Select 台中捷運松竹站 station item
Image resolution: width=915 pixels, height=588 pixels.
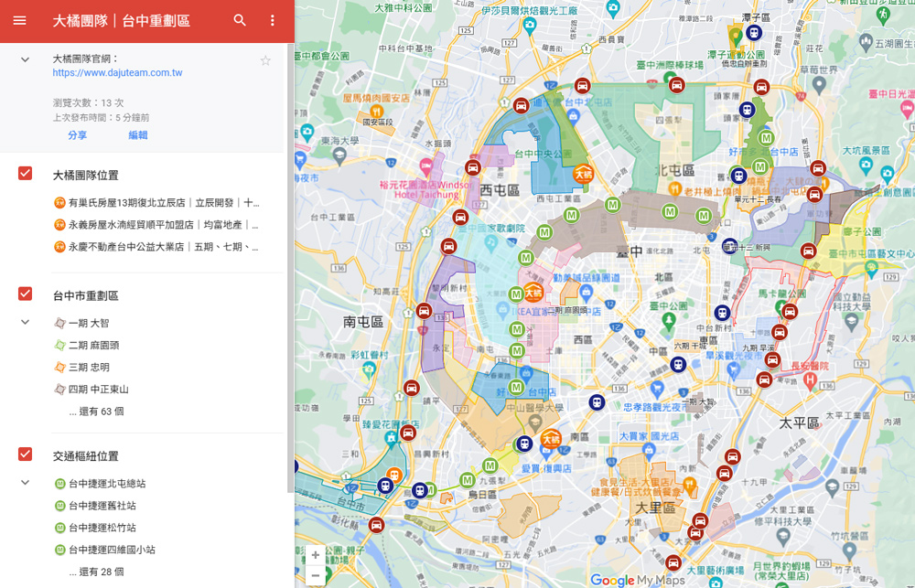(95, 528)
